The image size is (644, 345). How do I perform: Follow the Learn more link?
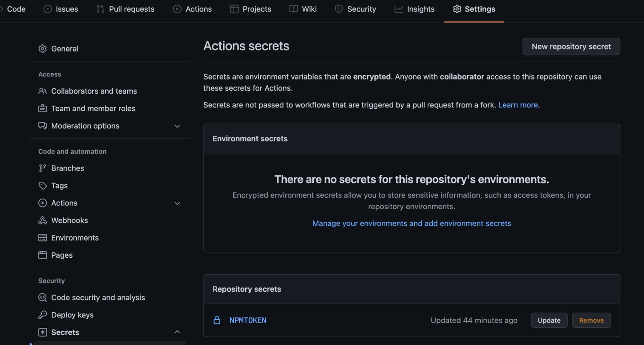click(518, 105)
